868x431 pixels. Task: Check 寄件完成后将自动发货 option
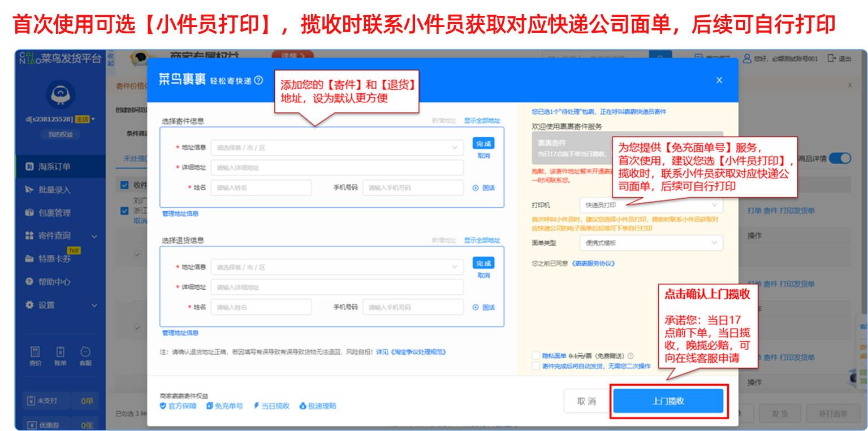point(536,366)
